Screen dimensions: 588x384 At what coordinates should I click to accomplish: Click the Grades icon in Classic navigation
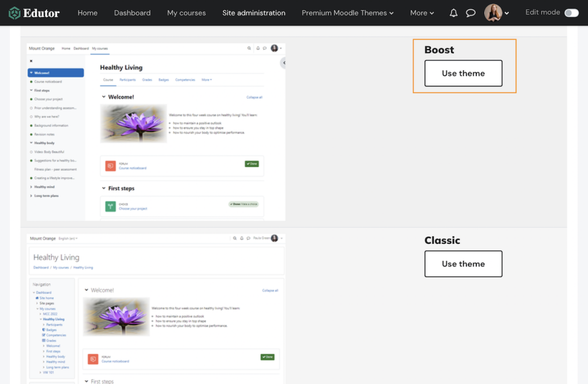click(44, 341)
